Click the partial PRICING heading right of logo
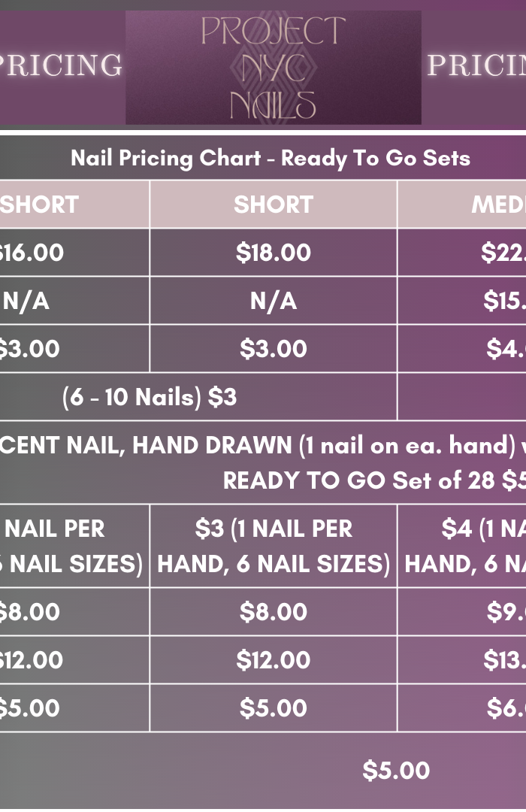 tap(476, 66)
